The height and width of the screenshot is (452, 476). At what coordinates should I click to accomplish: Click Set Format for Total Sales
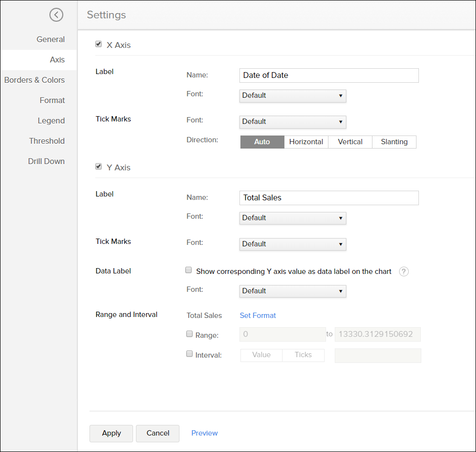(x=257, y=315)
